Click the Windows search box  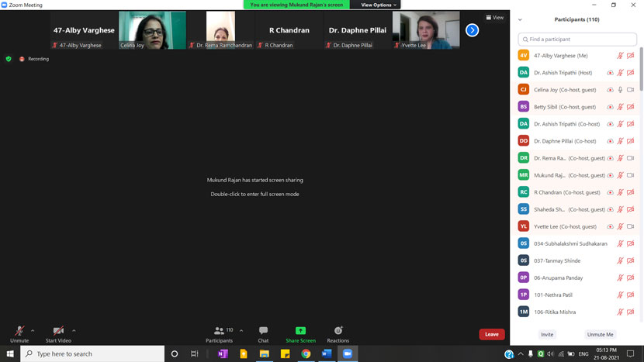92,353
